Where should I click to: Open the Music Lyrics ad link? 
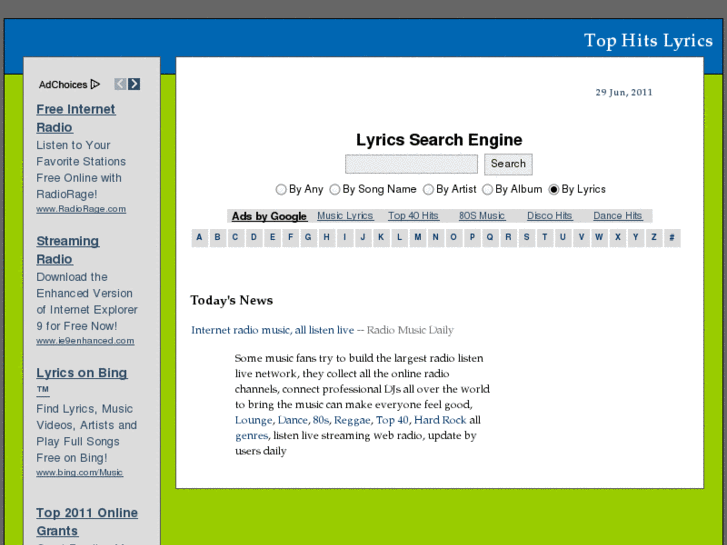point(345,216)
